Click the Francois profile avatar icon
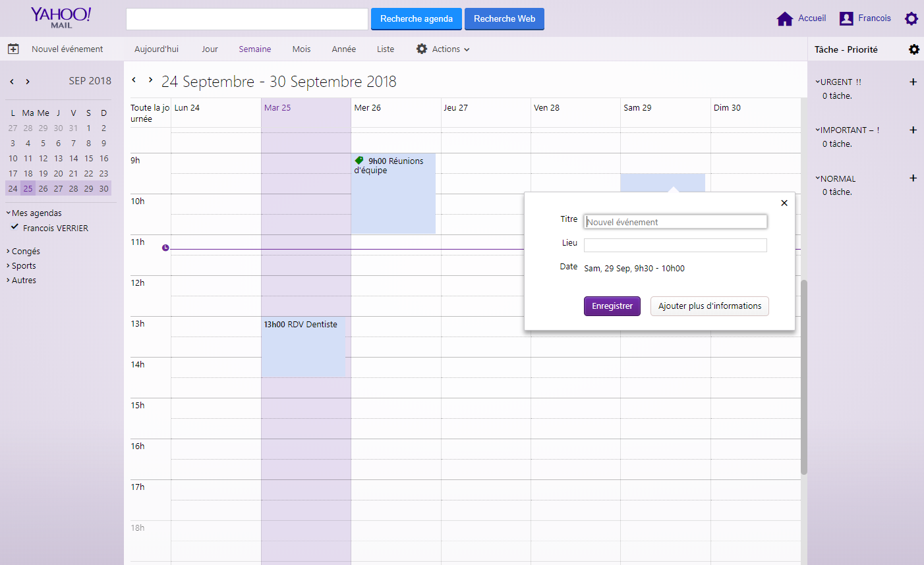Image resolution: width=924 pixels, height=565 pixels. [846, 18]
